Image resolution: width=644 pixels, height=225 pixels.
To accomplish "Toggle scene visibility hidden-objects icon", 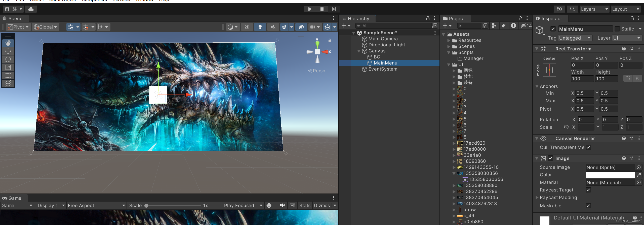I will [301, 27].
